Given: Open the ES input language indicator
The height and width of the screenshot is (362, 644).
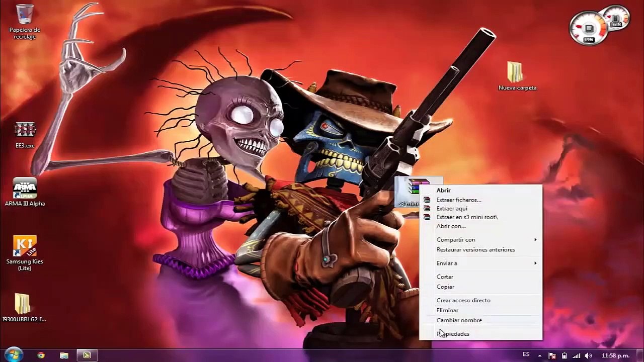Looking at the screenshot, I should (x=526, y=354).
